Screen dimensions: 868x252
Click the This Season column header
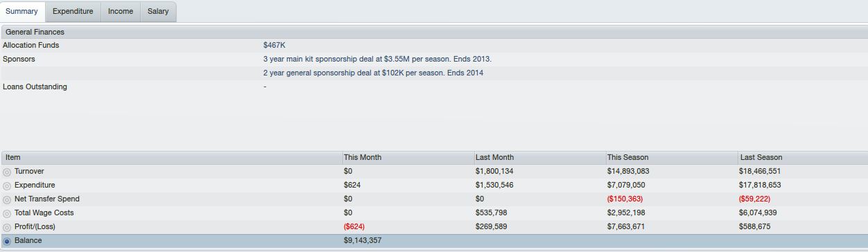(671, 157)
